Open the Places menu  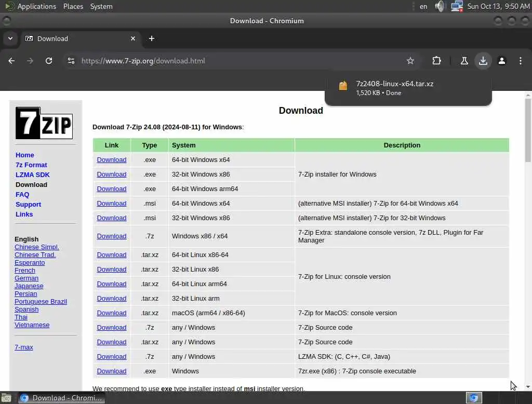73,6
